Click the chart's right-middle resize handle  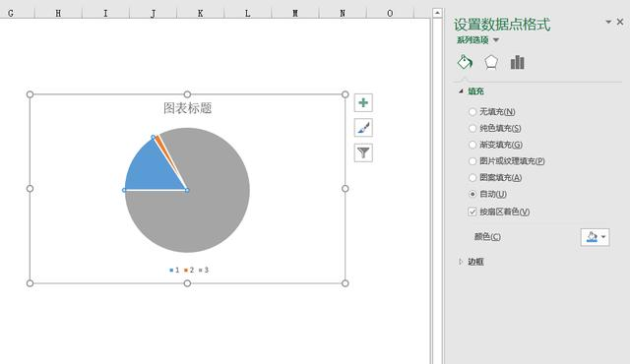pos(346,189)
